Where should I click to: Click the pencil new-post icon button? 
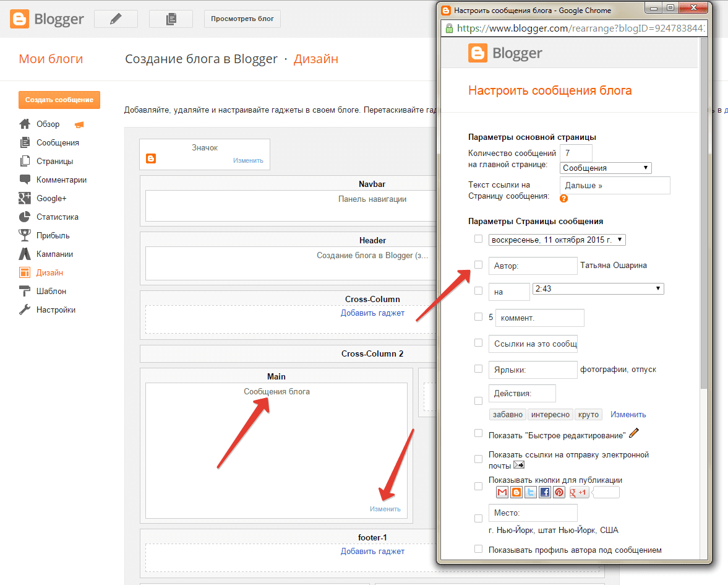point(116,19)
